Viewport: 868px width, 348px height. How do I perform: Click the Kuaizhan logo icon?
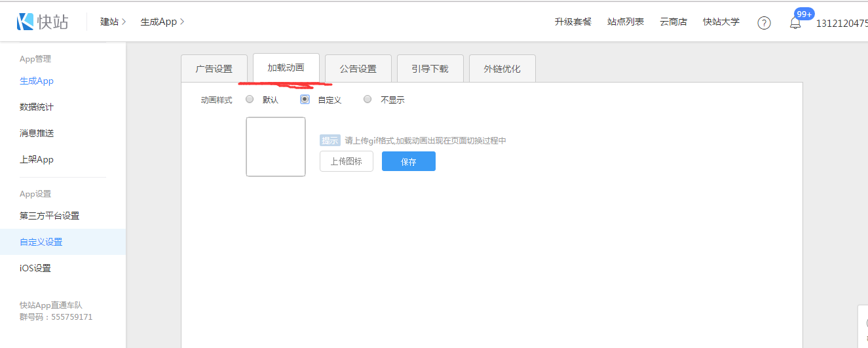point(26,22)
